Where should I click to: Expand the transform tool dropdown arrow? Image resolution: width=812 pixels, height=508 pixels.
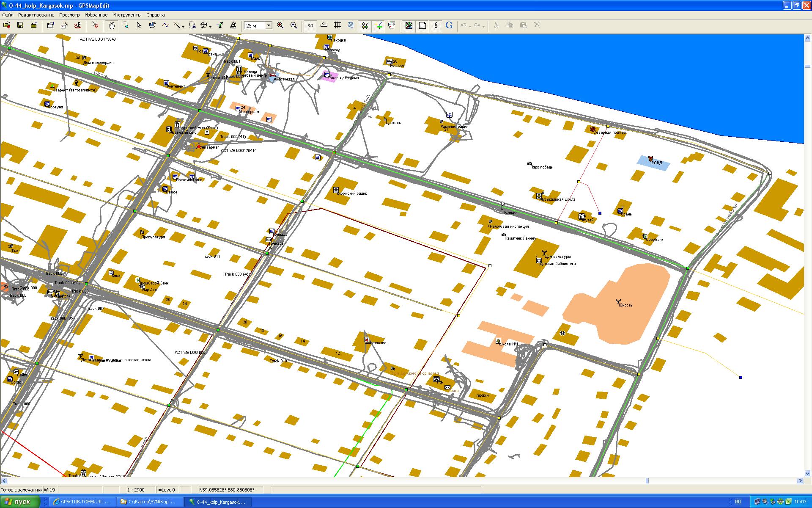(x=211, y=26)
